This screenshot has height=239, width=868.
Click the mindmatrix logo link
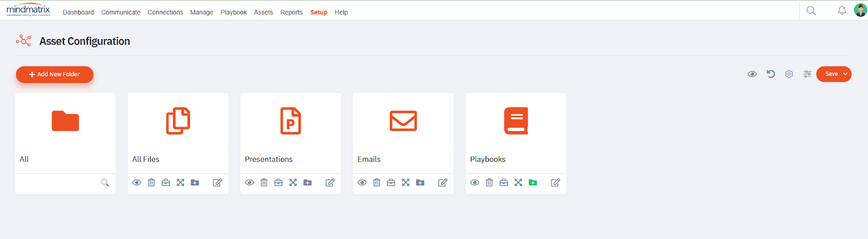click(28, 10)
